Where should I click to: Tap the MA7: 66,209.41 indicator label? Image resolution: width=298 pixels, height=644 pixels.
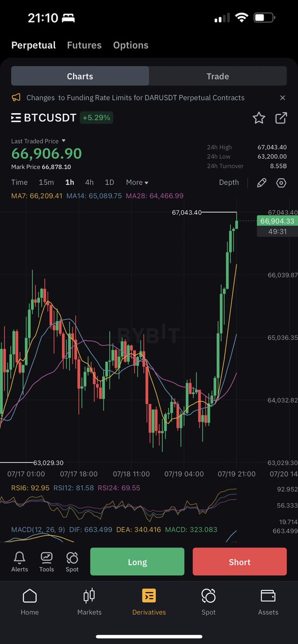(37, 196)
